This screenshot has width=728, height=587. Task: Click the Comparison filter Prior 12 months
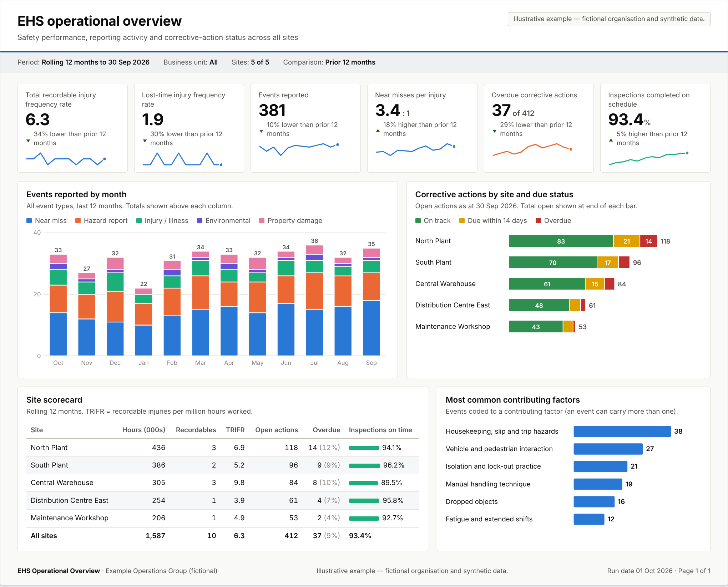click(350, 62)
